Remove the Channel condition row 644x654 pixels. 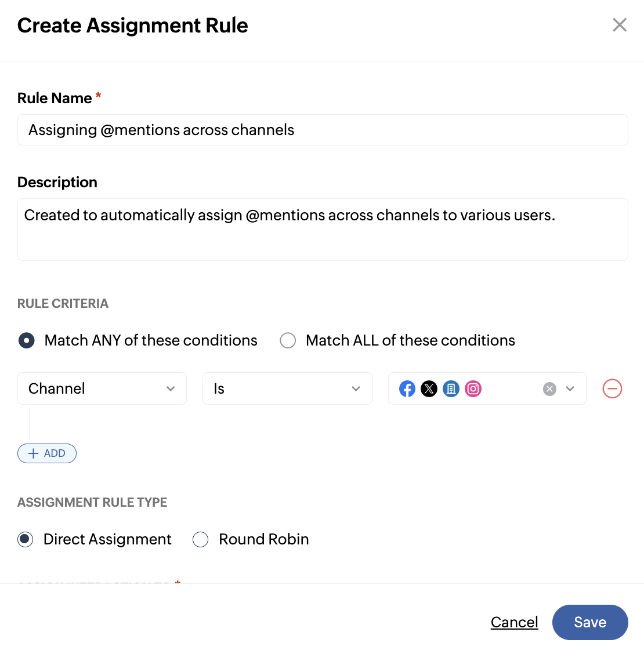point(612,388)
